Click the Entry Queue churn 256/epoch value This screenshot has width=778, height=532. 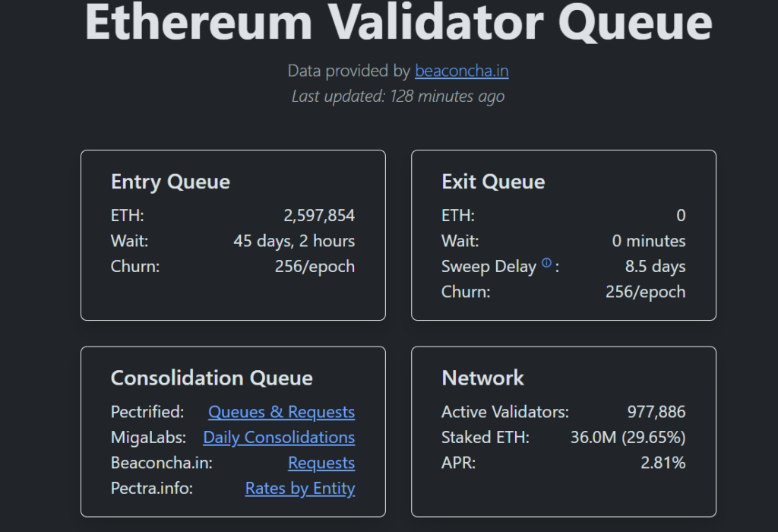[x=315, y=267]
